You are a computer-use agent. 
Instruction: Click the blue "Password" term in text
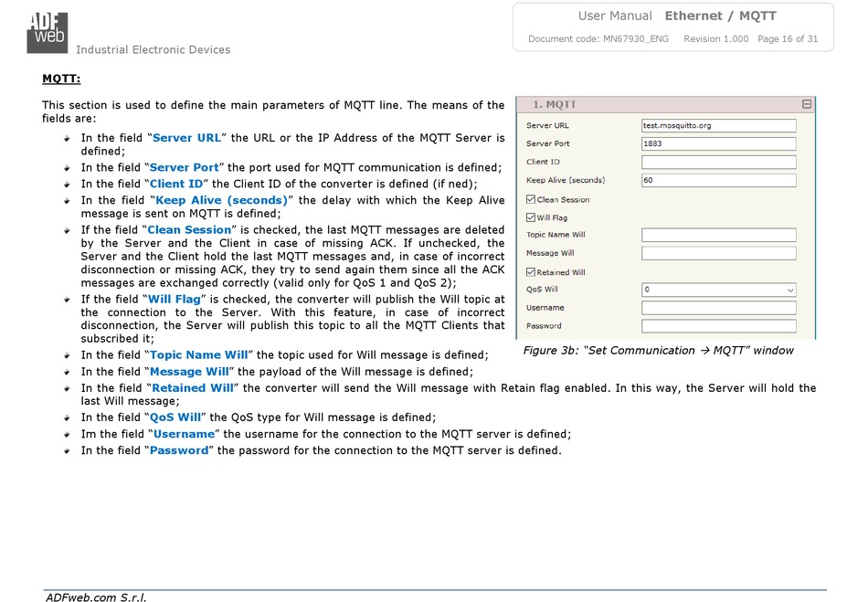click(179, 450)
